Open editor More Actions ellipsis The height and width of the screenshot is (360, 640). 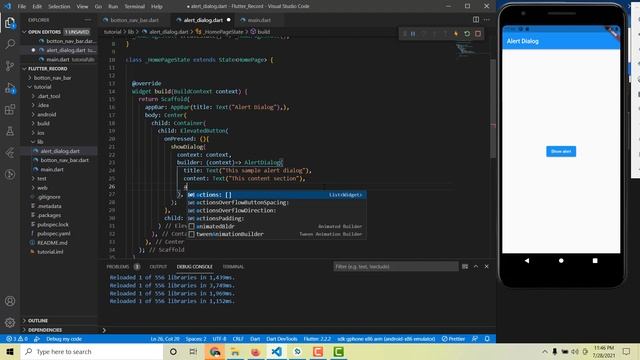click(487, 20)
